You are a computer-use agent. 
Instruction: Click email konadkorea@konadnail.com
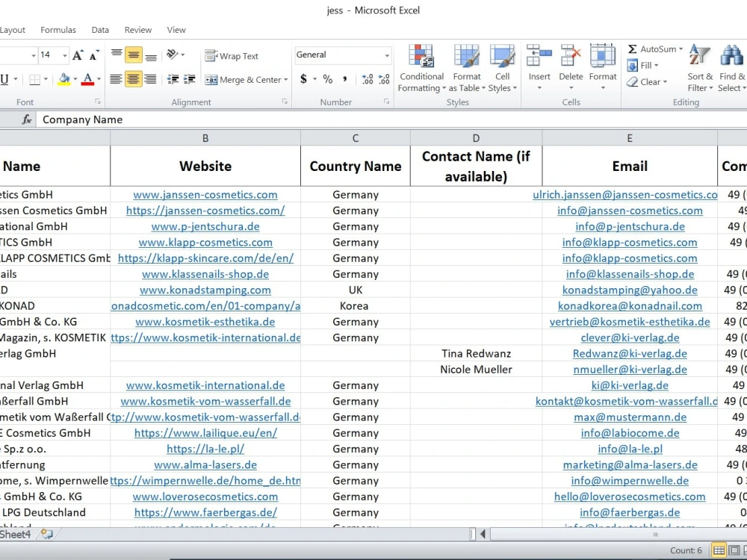[630, 306]
